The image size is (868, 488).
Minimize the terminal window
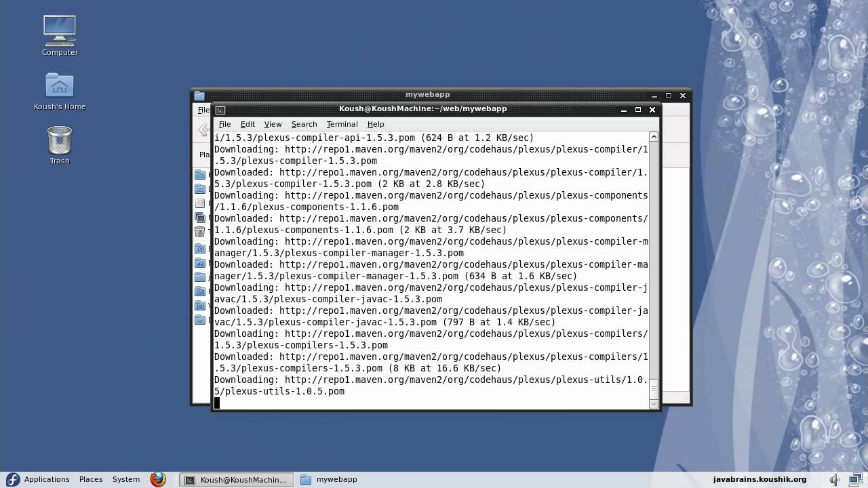[624, 110]
